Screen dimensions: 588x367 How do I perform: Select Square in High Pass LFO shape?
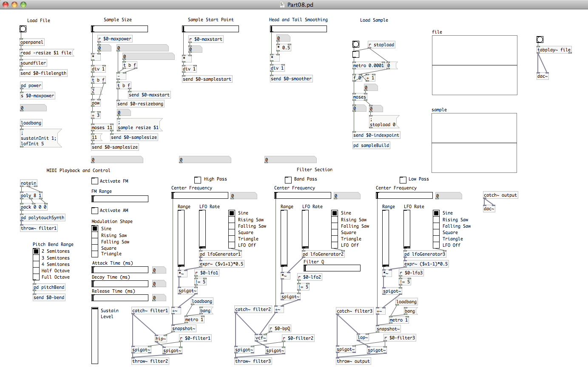[232, 232]
